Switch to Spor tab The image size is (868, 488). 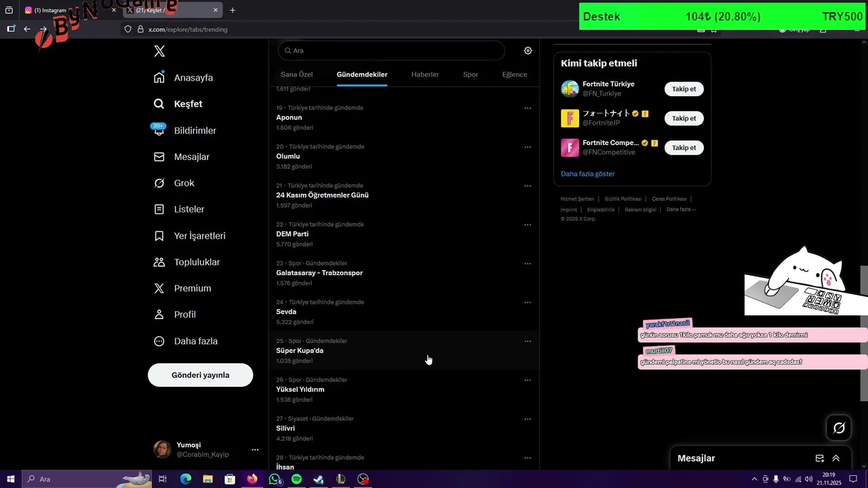(471, 75)
